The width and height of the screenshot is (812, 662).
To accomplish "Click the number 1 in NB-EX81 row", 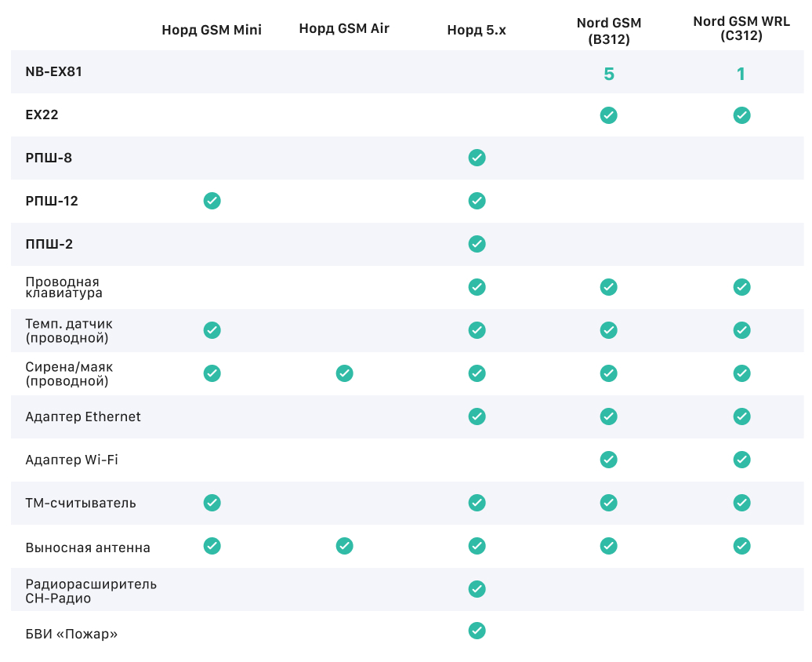I will point(741,74).
